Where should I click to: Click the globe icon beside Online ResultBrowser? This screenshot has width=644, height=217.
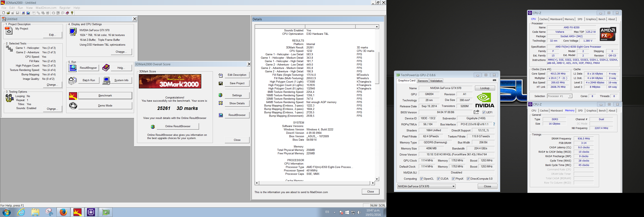153,127
